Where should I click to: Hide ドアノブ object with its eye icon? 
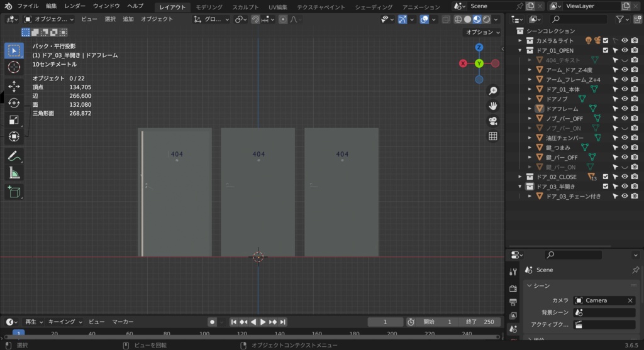625,99
